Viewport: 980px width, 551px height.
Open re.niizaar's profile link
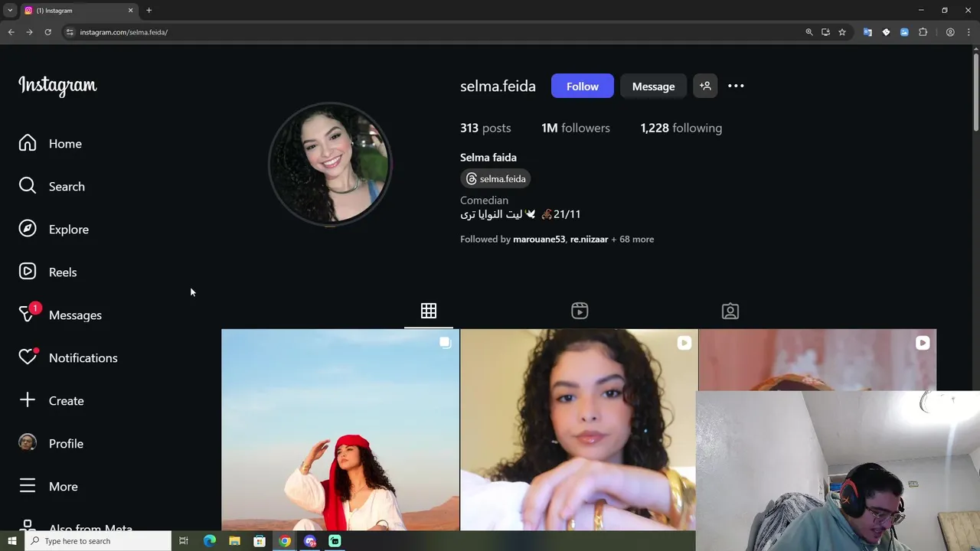[589, 240]
